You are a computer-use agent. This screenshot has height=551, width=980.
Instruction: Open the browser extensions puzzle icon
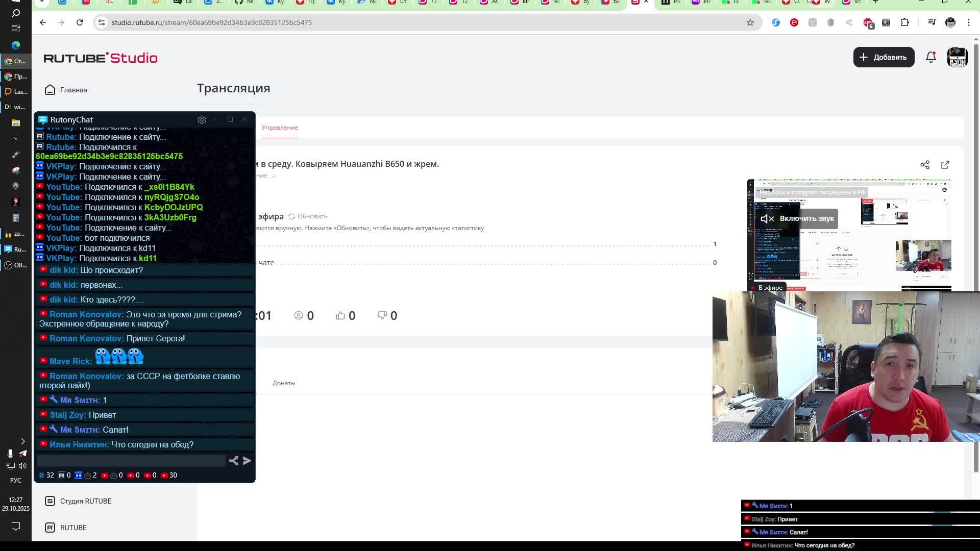pyautogui.click(x=904, y=22)
